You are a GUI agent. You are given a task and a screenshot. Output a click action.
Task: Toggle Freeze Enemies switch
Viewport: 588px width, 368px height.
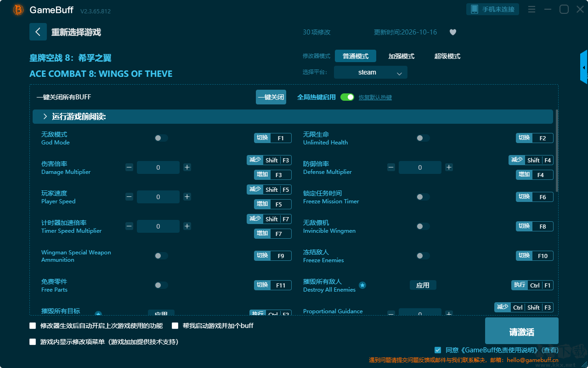[x=423, y=256]
